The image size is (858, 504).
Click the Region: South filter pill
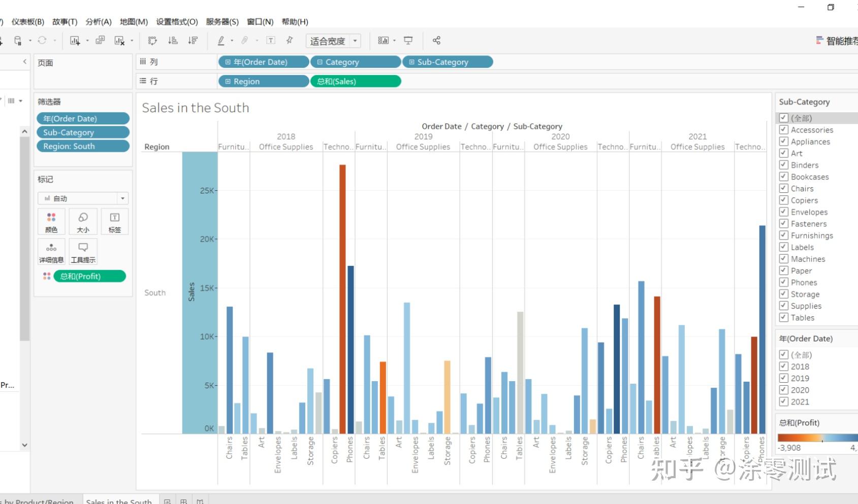coord(83,146)
